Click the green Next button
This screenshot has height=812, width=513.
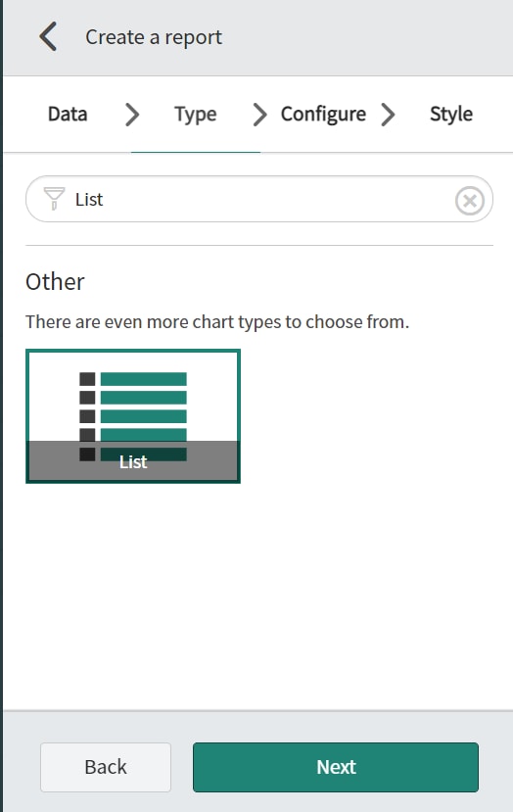point(336,767)
